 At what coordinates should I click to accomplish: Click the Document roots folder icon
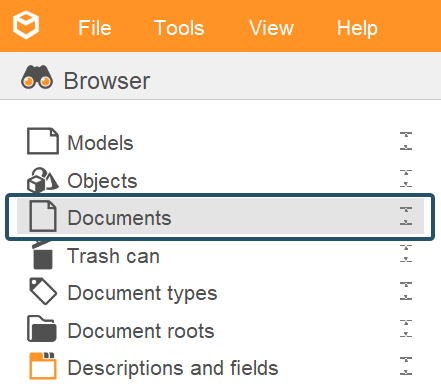click(42, 329)
